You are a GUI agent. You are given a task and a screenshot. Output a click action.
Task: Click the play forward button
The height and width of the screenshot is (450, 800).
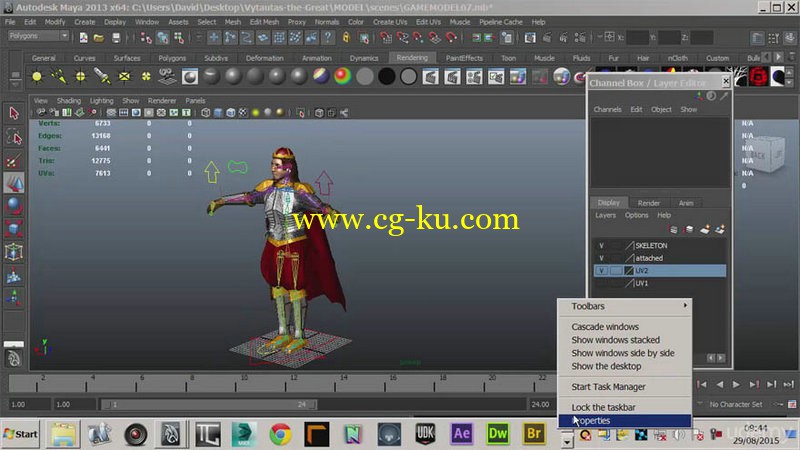[736, 384]
